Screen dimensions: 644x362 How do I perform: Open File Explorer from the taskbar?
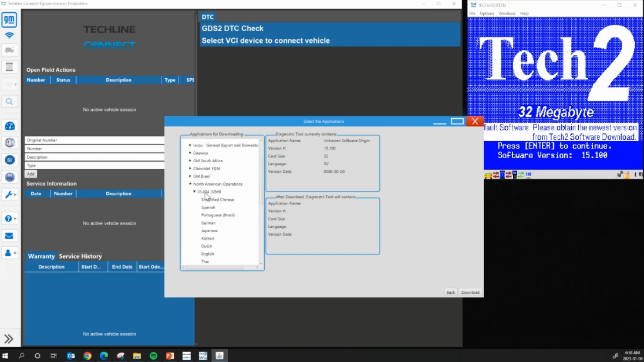pyautogui.click(x=137, y=356)
